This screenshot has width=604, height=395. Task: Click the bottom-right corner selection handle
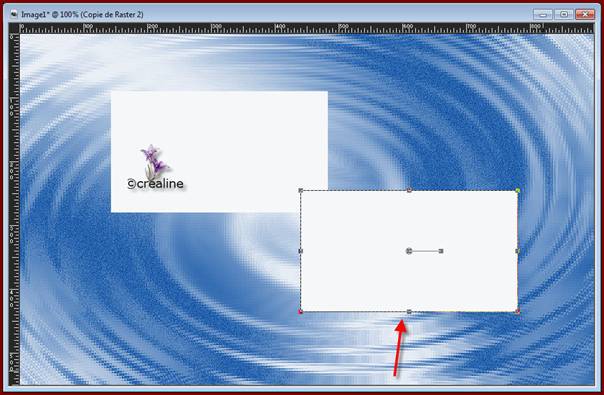click(x=518, y=311)
